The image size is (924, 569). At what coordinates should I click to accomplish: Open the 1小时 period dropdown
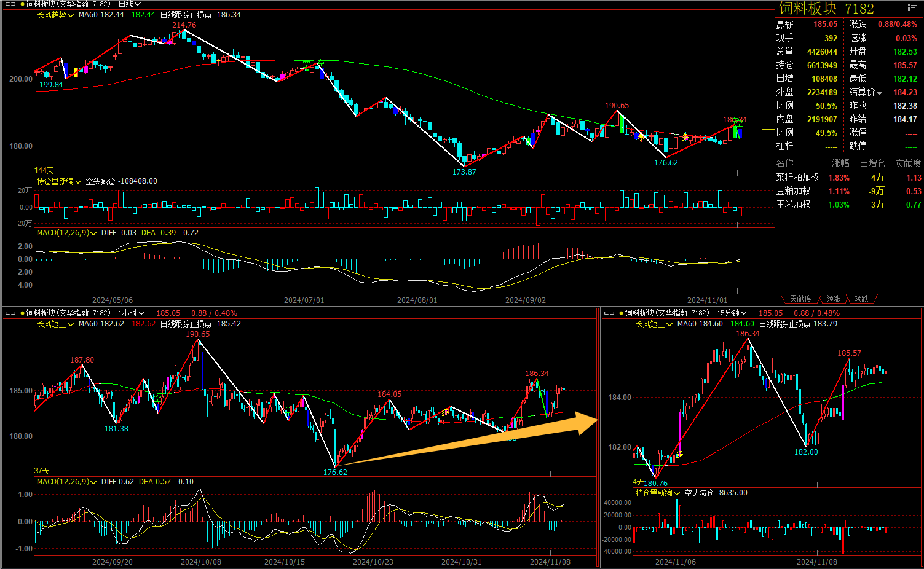pyautogui.click(x=132, y=313)
